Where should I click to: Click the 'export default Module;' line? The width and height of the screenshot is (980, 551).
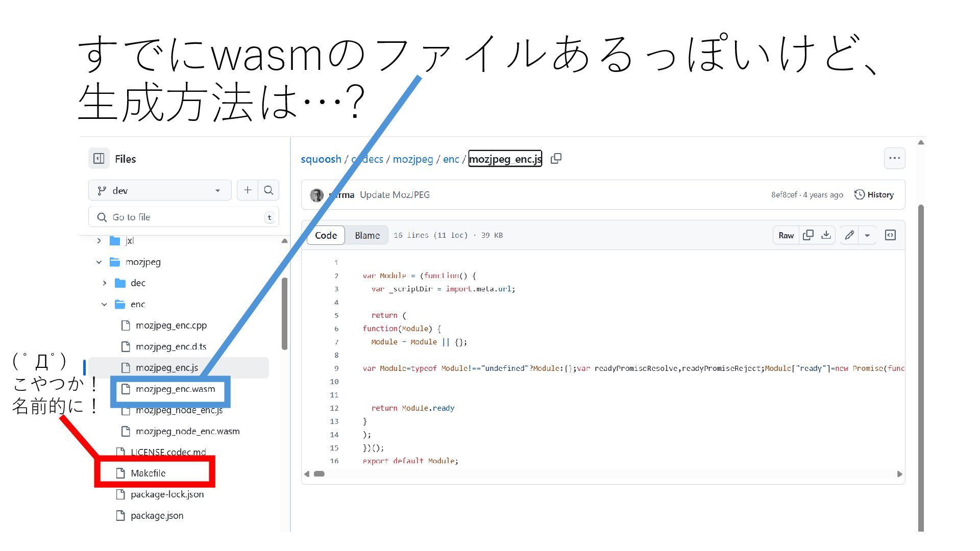coord(410,461)
